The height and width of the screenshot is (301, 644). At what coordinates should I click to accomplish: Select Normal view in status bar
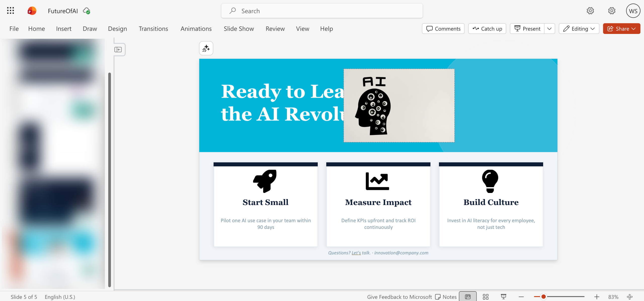(x=468, y=297)
